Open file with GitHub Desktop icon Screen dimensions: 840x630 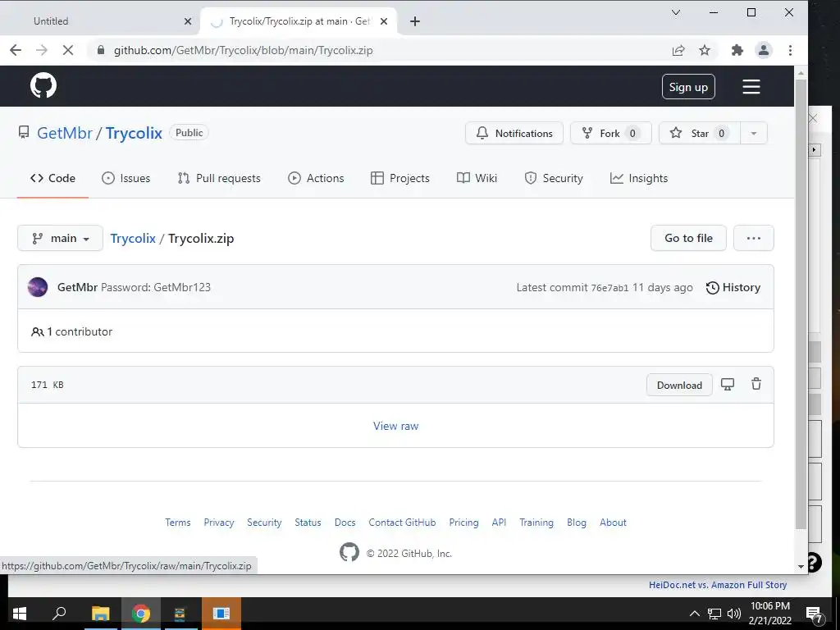(728, 384)
